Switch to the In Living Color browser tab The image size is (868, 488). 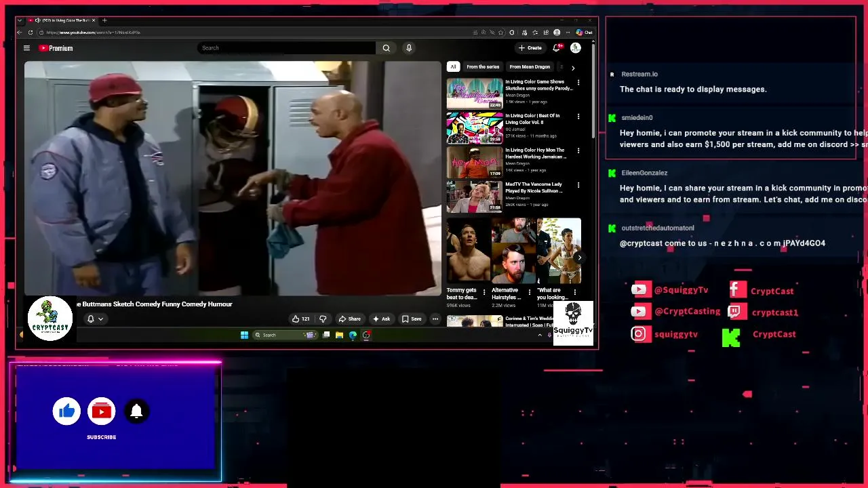click(61, 20)
